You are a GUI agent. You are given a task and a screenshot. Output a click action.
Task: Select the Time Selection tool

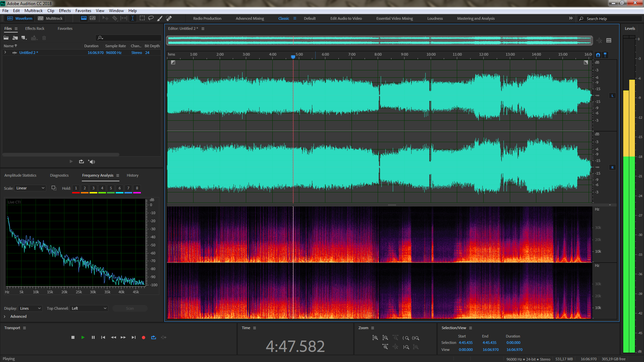pos(133,18)
